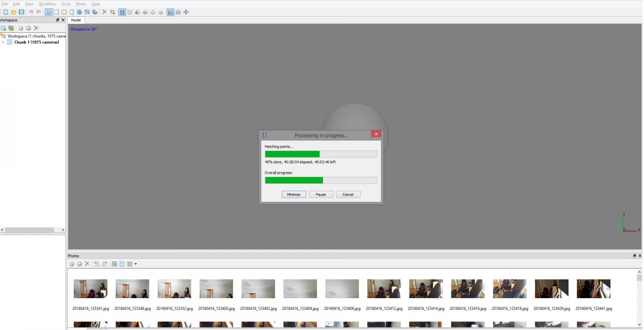
Task: Float the Workspace panel
Action: click(58, 20)
